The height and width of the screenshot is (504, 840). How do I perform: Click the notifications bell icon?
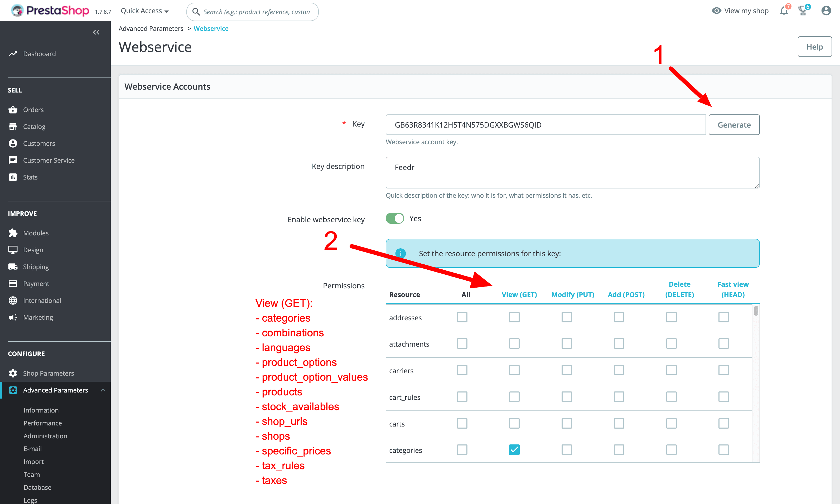pos(784,11)
